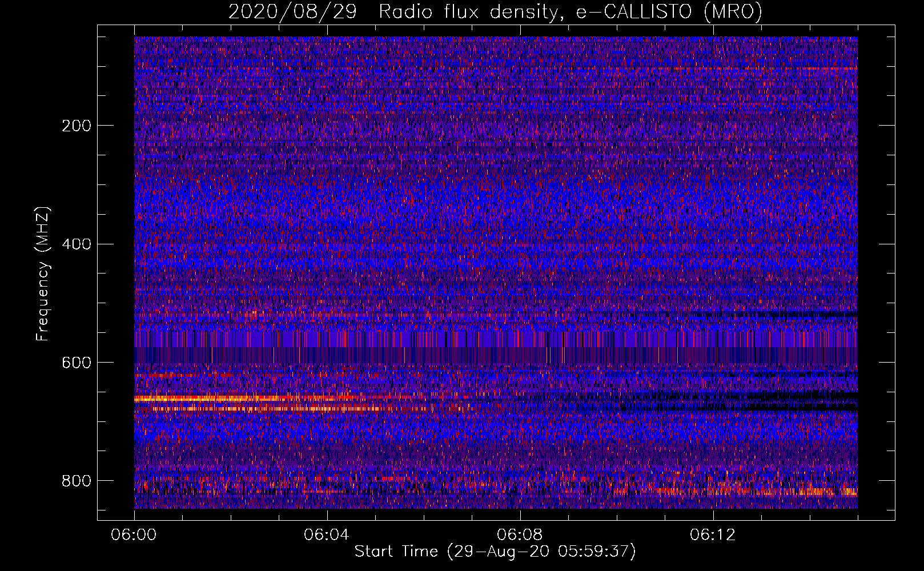The width and height of the screenshot is (924, 571).
Task: Click the "Start Time (29-Aug-20 05:59:37)" label
Action: (495, 552)
